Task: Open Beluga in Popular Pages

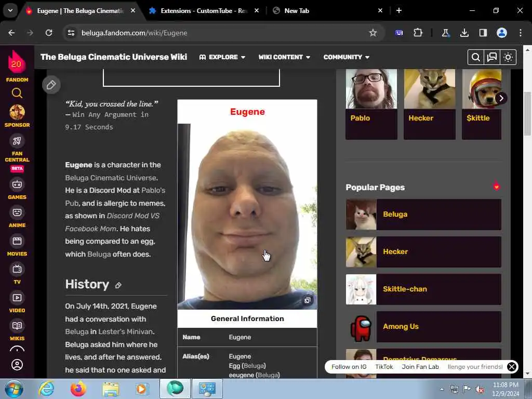Action: pyautogui.click(x=423, y=215)
